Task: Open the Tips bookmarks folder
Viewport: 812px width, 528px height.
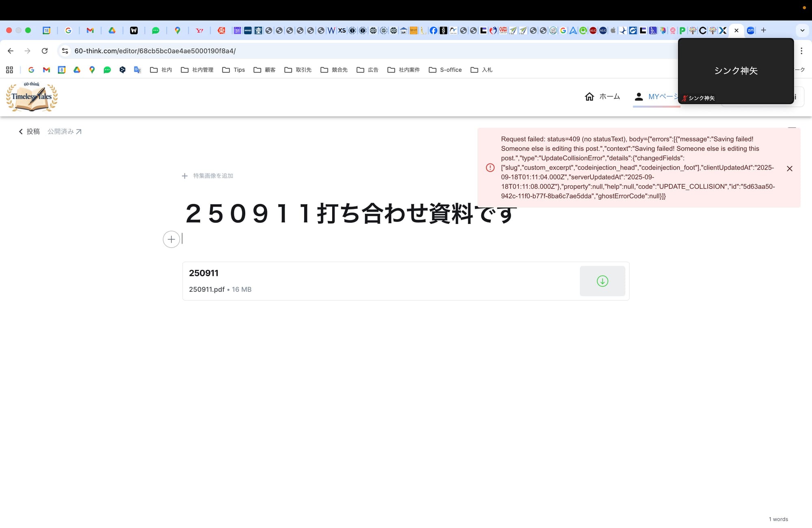Action: pyautogui.click(x=234, y=70)
